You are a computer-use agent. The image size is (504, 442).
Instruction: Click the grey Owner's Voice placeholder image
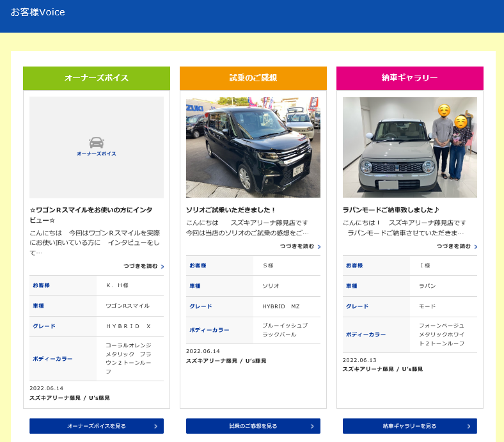coord(97,147)
